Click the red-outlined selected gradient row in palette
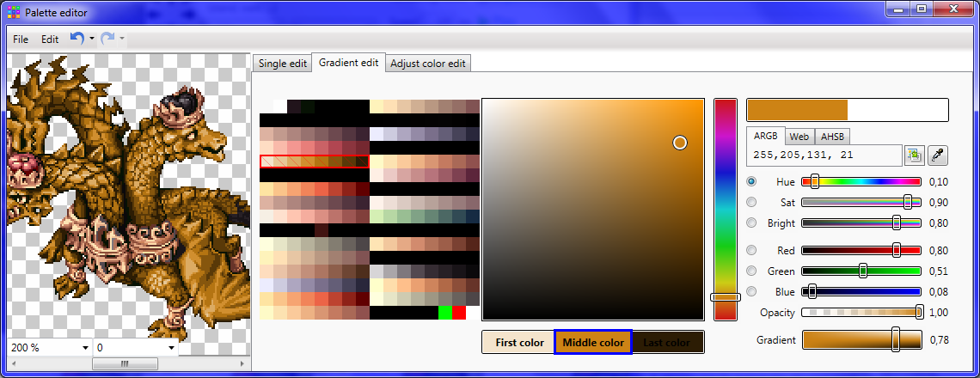The width and height of the screenshot is (980, 378). coord(315,162)
